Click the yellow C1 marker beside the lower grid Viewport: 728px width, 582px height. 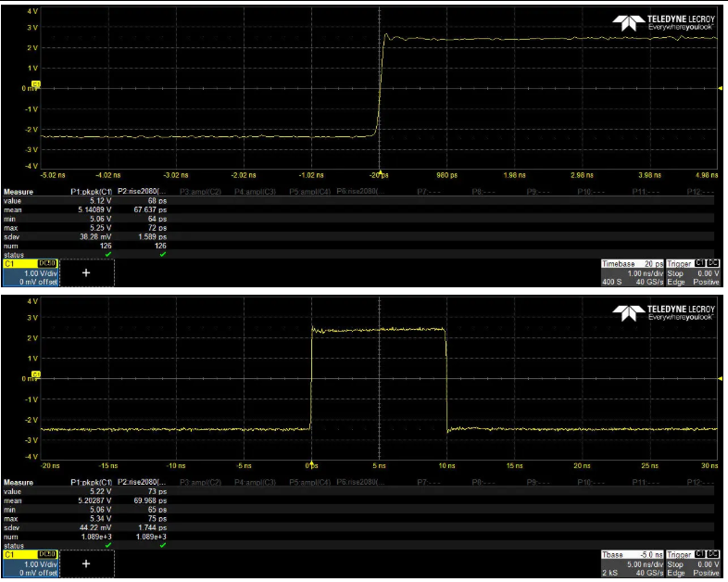(x=36, y=374)
